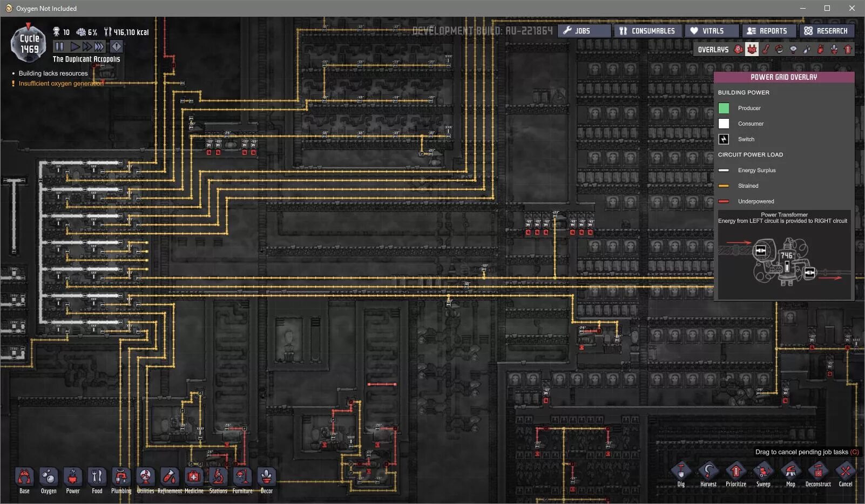The image size is (865, 504).
Task: Open the Reports menu
Action: pyautogui.click(x=769, y=31)
